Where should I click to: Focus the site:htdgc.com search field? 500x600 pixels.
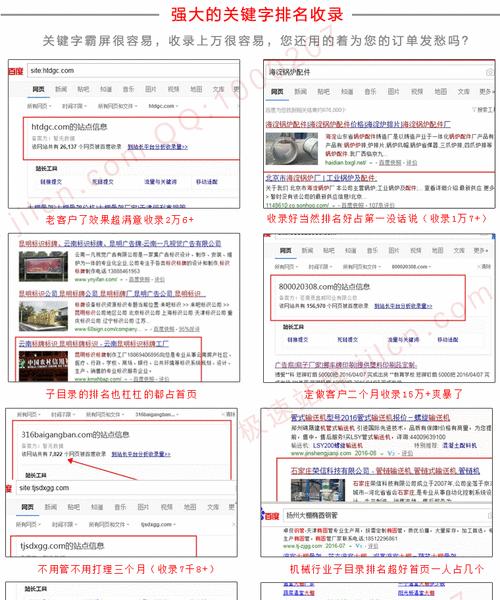tap(134, 70)
